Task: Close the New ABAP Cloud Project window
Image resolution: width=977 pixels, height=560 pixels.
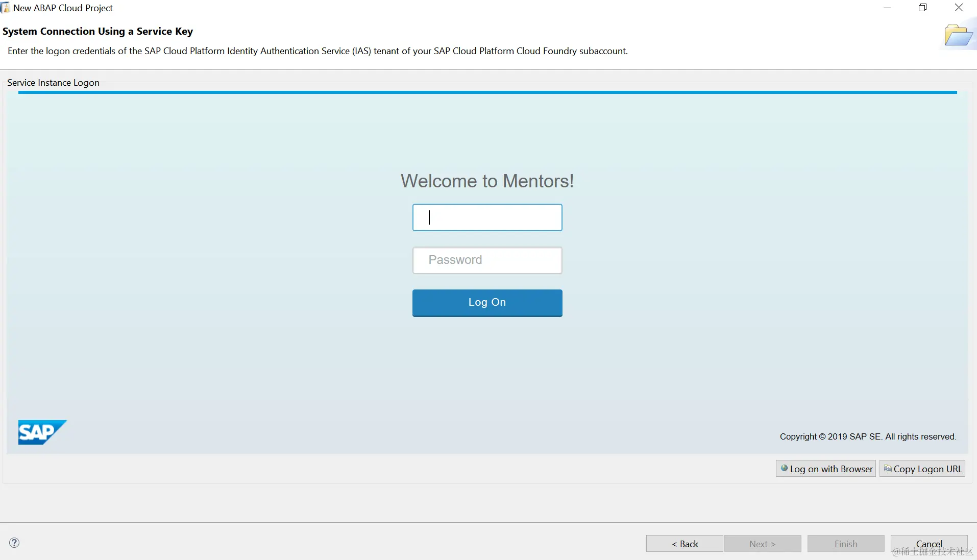Action: pyautogui.click(x=959, y=8)
